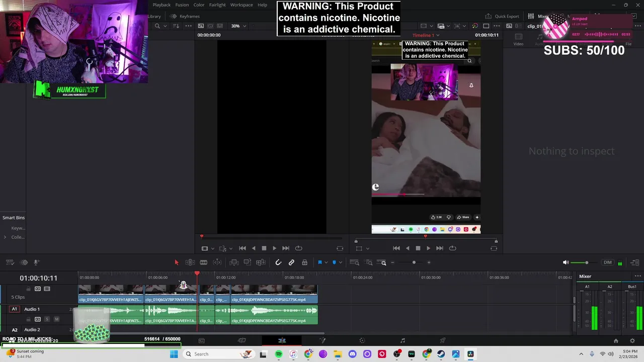This screenshot has width=644, height=362.
Task: Switch to the Cut page tab
Action: [x=242, y=341]
